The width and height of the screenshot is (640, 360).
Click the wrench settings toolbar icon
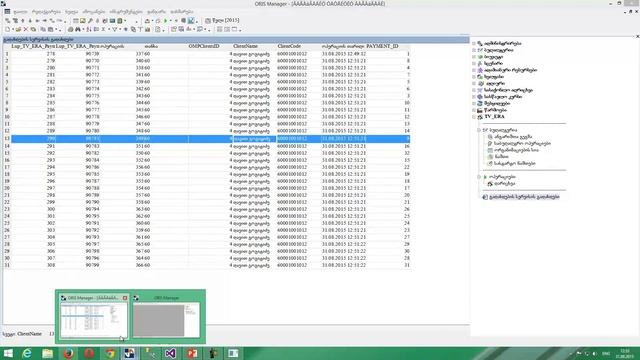[90, 20]
